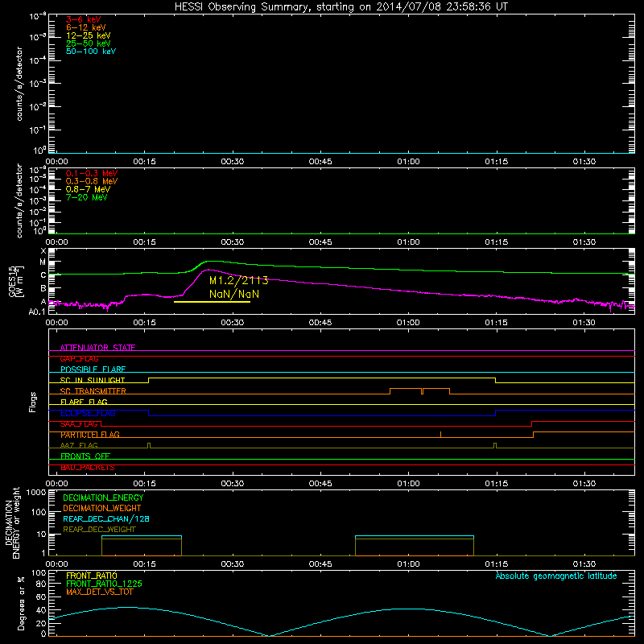
Task: Select the 0.1-0.3 MeV legend label
Action: click(92, 173)
